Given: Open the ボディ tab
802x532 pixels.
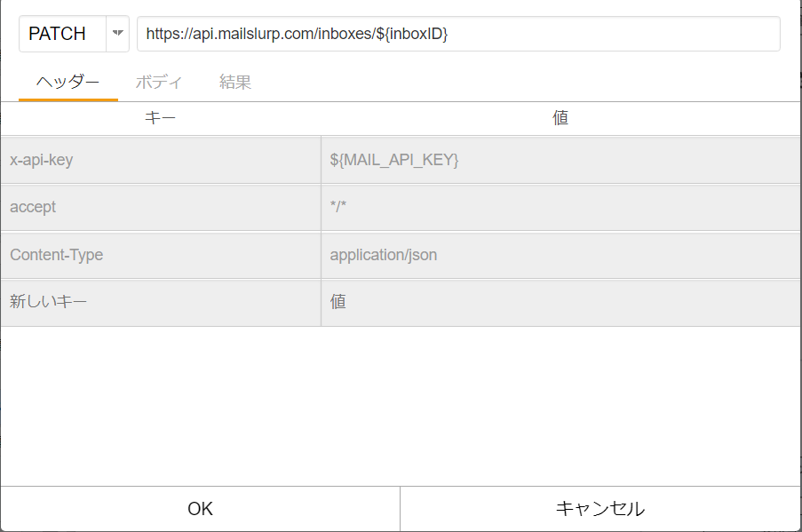Looking at the screenshot, I should click(x=159, y=82).
